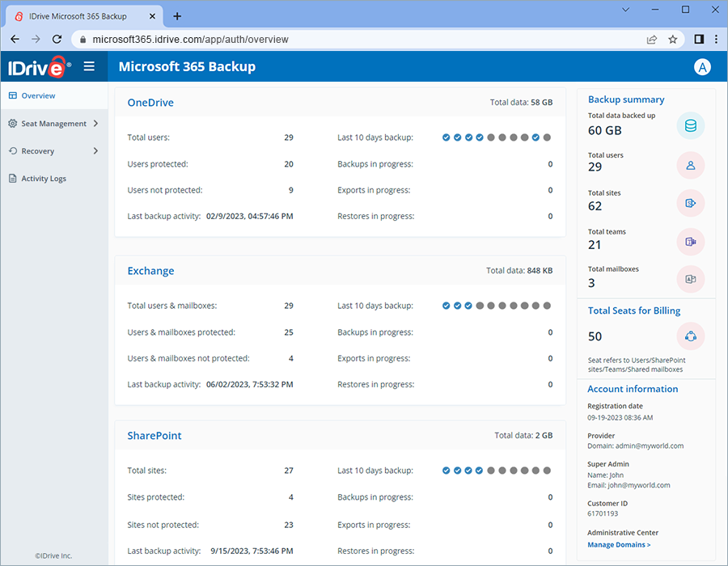This screenshot has width=728, height=566.
Task: Click the OneDrive section heading
Action: pyautogui.click(x=150, y=103)
